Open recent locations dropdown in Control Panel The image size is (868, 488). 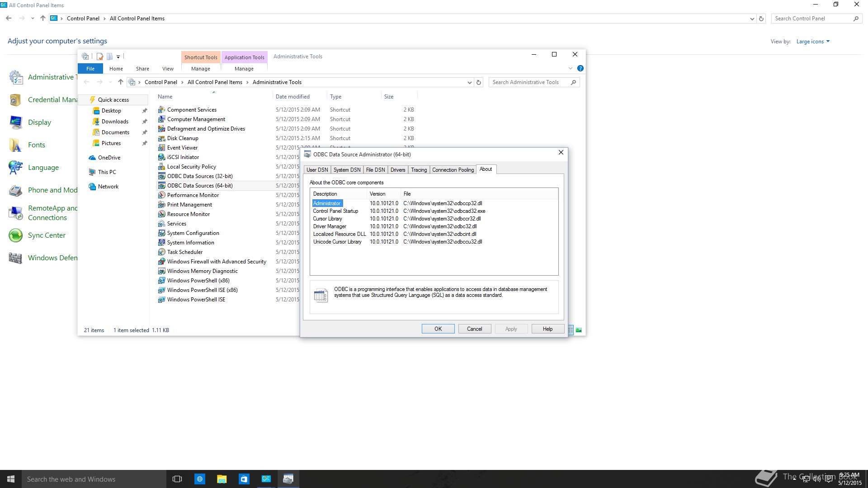click(x=33, y=19)
